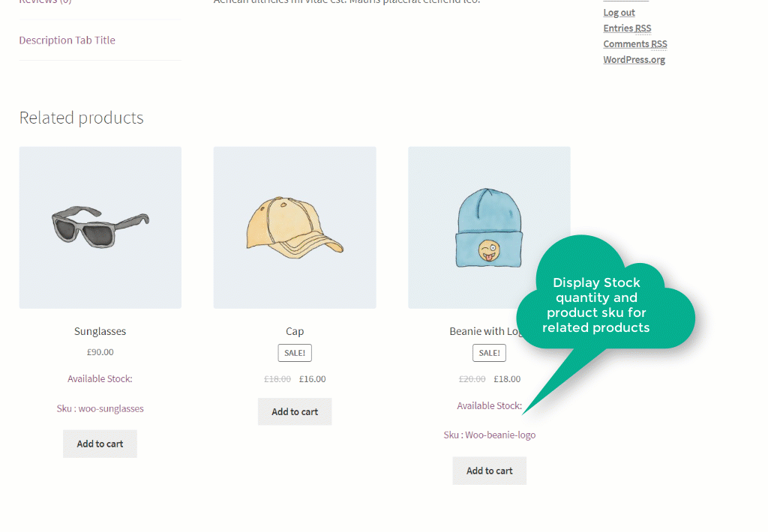Add Sunglasses to cart

pos(100,444)
